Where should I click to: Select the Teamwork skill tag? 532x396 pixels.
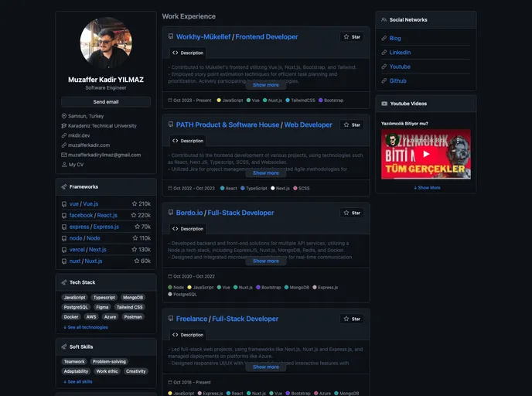click(74, 362)
